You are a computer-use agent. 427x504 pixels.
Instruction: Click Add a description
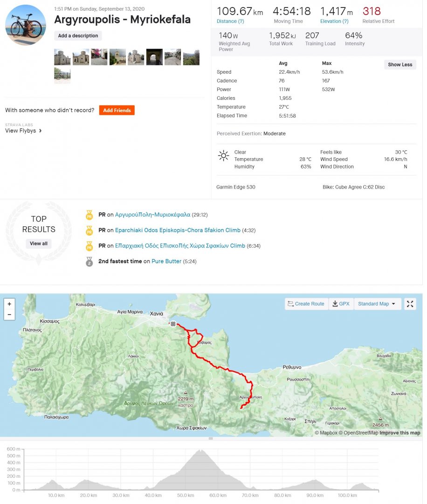78,36
